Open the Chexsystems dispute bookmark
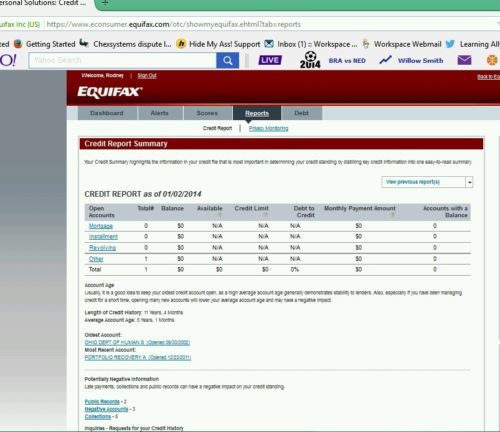The width and height of the screenshot is (500, 432). point(132,44)
